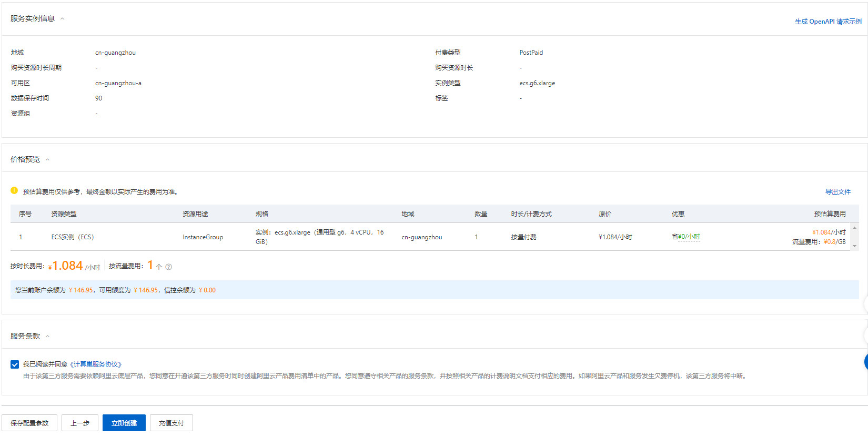Click the data retention value 90
Image resolution: width=868 pixels, height=437 pixels.
(98, 98)
